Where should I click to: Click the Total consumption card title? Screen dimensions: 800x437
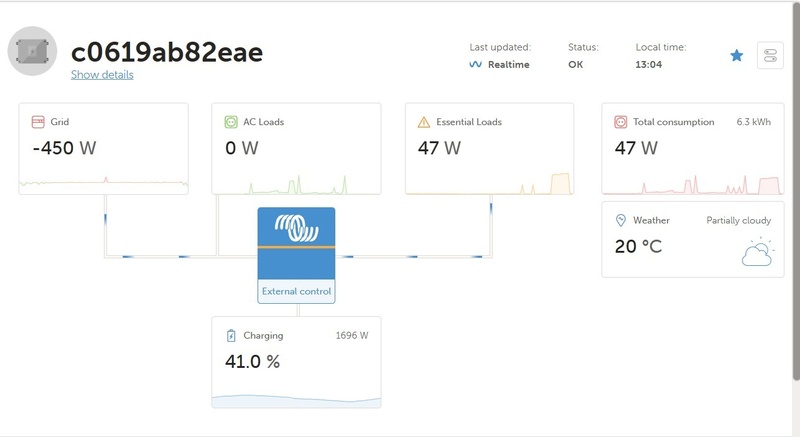tap(673, 122)
